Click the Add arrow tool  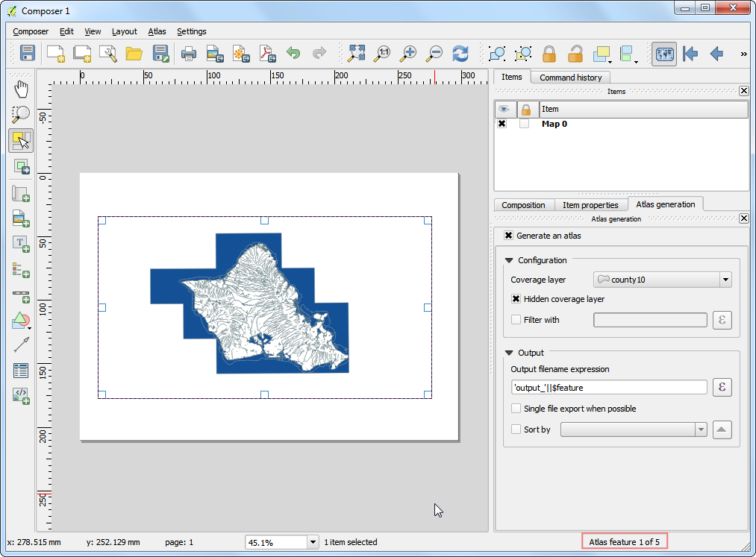pos(21,344)
